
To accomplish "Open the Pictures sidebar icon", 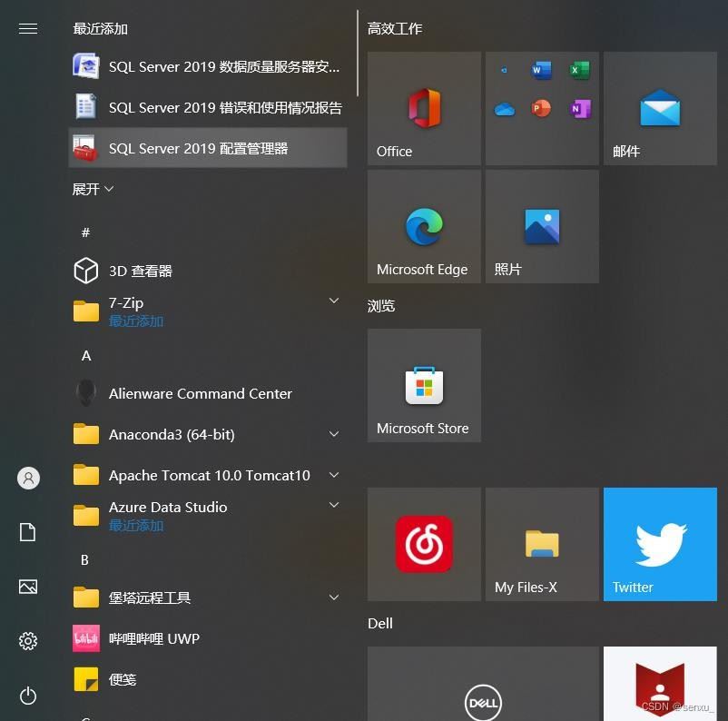I will 28,587.
